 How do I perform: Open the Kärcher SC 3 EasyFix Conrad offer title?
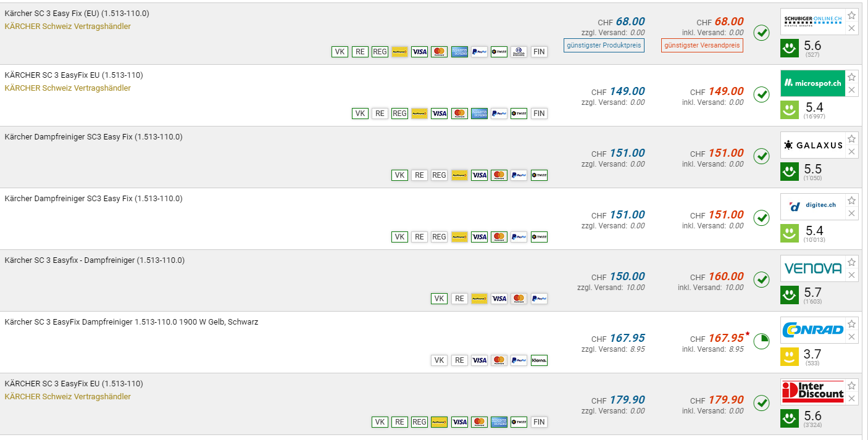131,322
